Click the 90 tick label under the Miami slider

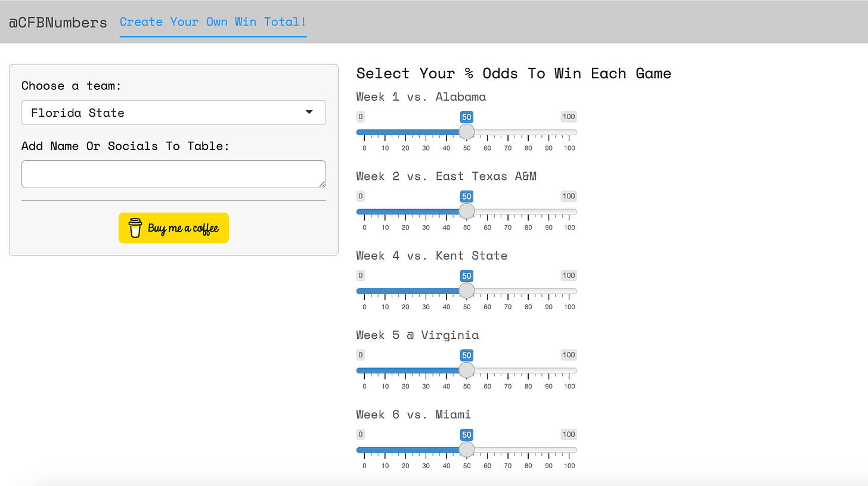(549, 466)
